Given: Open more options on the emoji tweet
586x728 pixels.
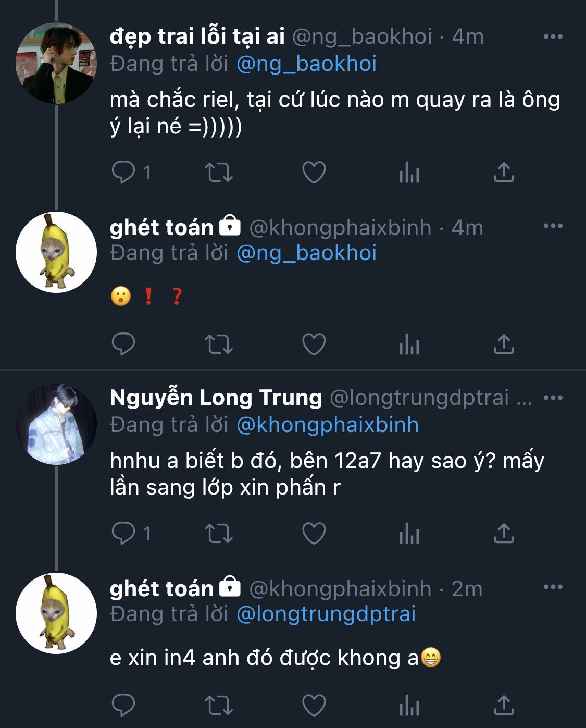Looking at the screenshot, I should click(x=553, y=226).
